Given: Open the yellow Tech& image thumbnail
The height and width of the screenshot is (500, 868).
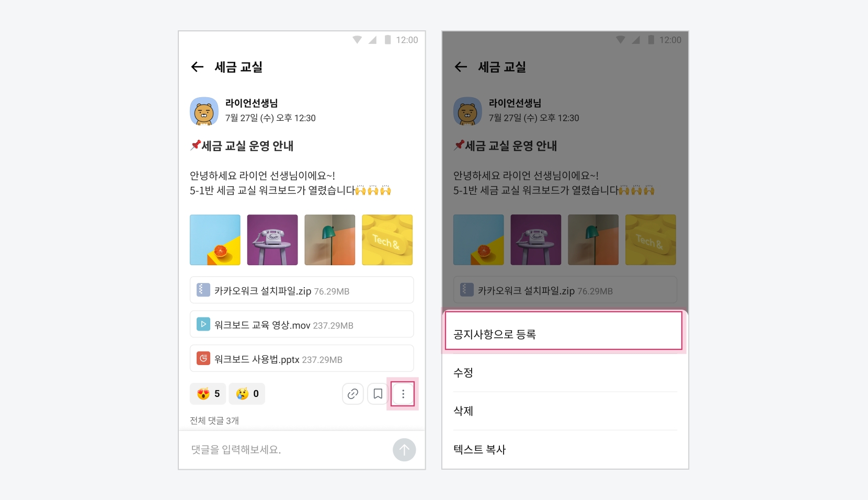Looking at the screenshot, I should click(387, 240).
